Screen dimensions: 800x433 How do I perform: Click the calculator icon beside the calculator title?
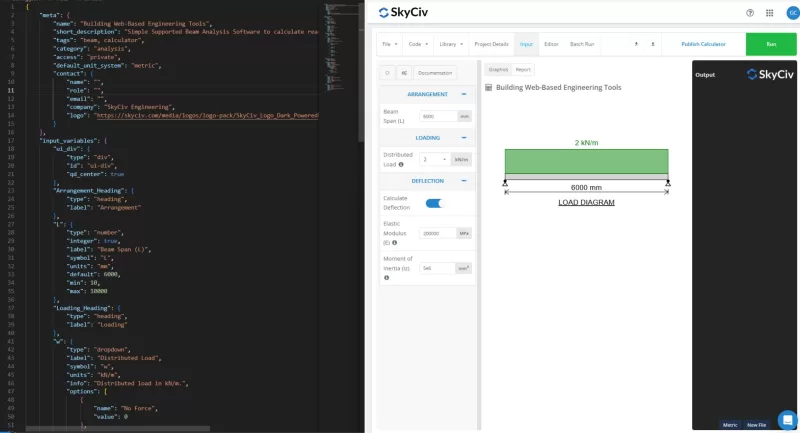(x=489, y=88)
